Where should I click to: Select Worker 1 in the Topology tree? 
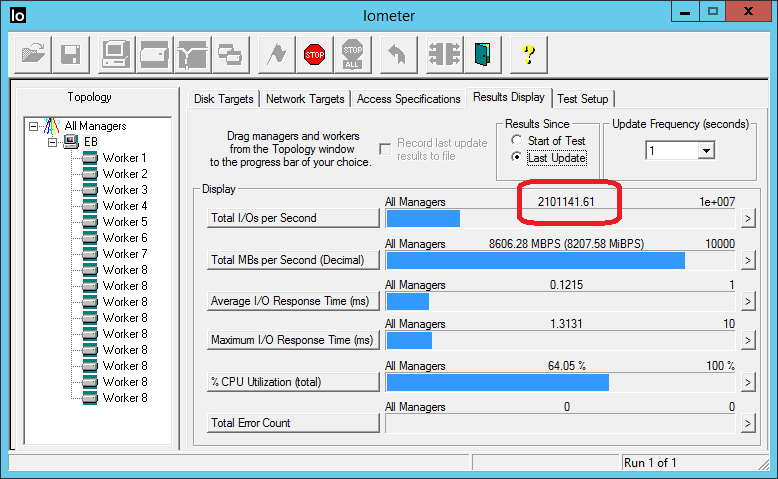coord(124,158)
